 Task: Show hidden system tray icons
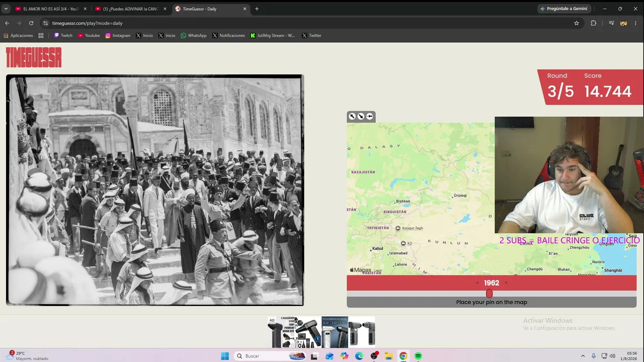pyautogui.click(x=583, y=356)
